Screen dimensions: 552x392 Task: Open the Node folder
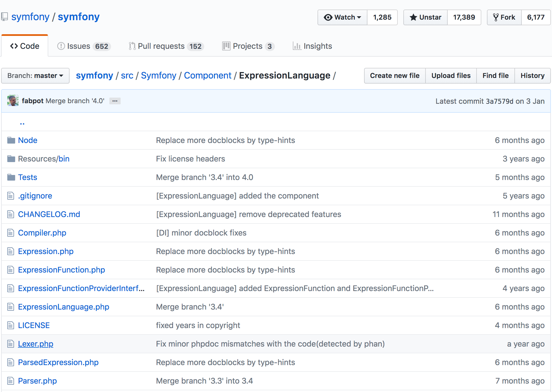28,140
